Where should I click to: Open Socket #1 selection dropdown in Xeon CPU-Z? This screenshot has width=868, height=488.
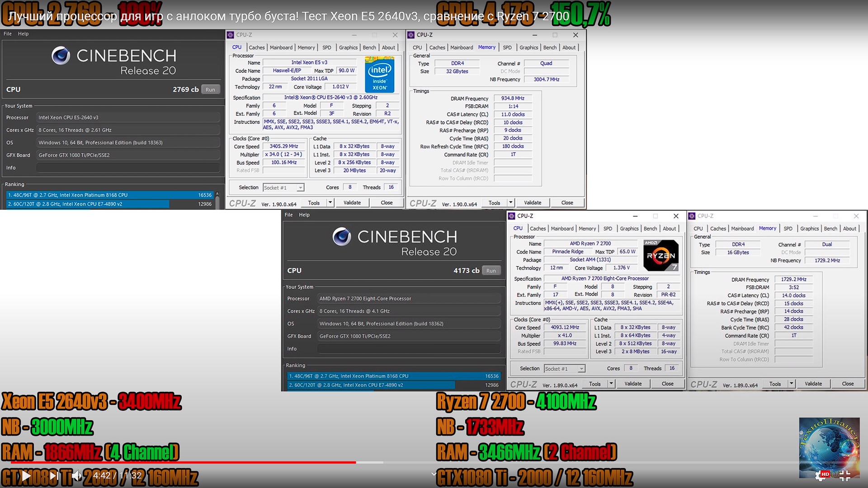pyautogui.click(x=300, y=188)
